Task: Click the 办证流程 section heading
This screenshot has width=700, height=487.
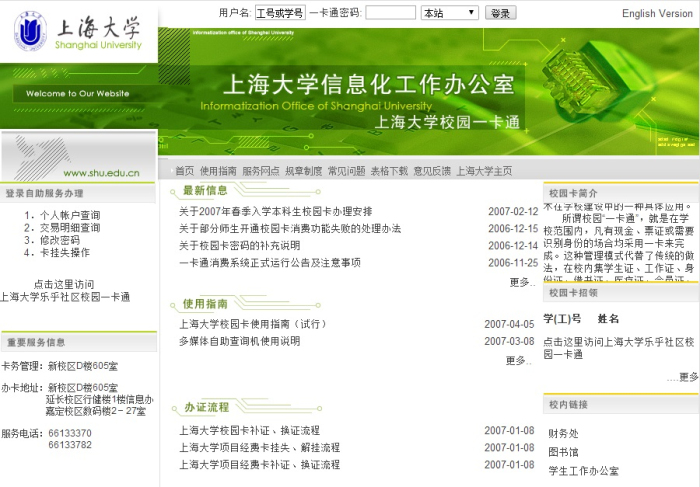Action: pos(207,407)
